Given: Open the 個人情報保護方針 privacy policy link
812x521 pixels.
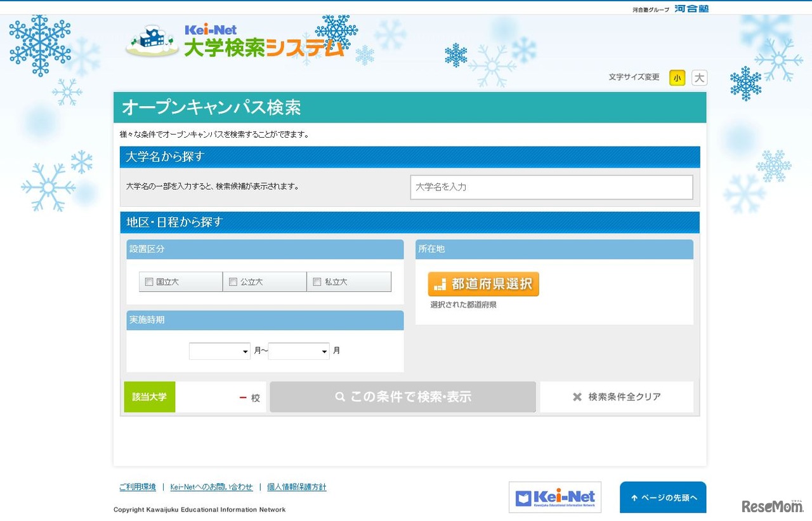Looking at the screenshot, I should (x=298, y=486).
